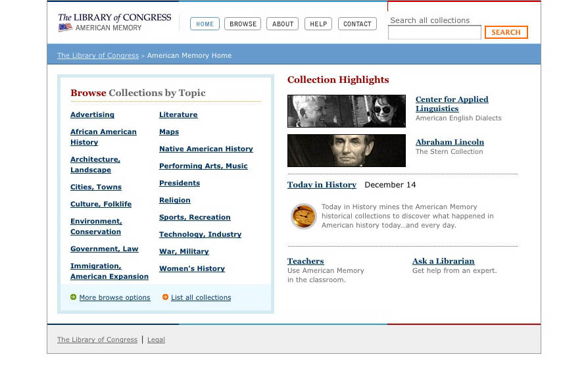Image resolution: width=586 pixels, height=392 pixels.
Task: Open the Teachers resource link
Action: pyautogui.click(x=305, y=261)
